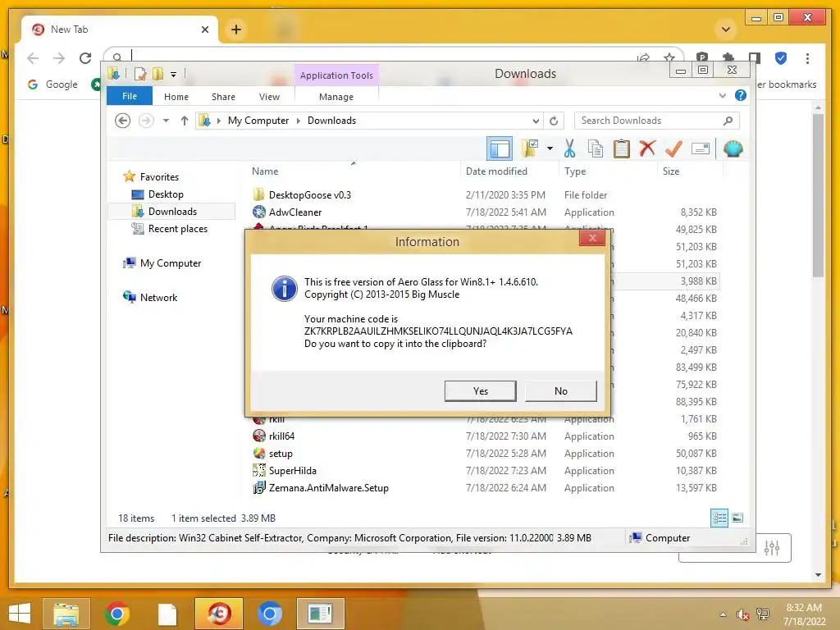Click the red X Delete icon

648,148
